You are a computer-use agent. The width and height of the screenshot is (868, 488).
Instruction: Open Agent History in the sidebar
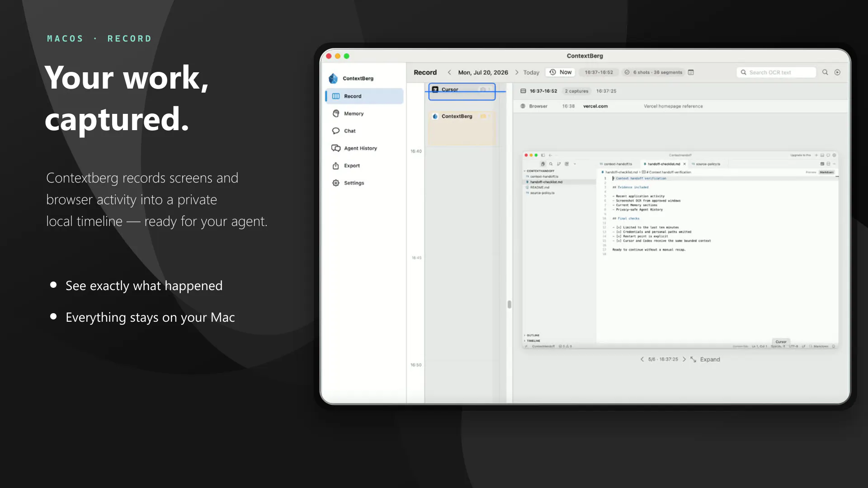(364, 148)
